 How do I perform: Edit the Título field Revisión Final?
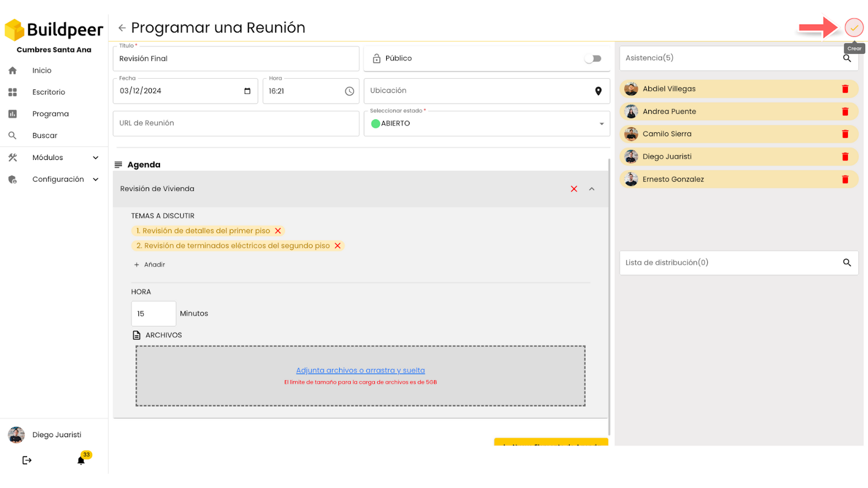236,59
